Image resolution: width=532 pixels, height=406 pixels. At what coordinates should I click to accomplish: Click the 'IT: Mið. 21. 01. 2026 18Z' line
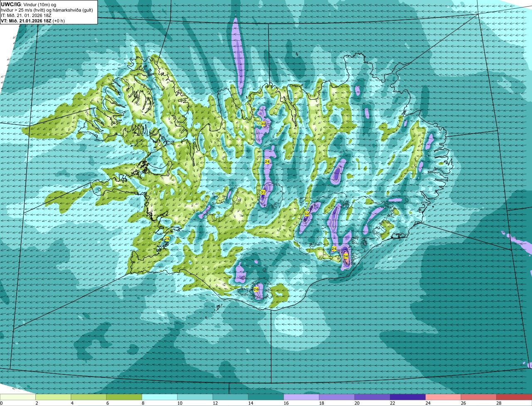[26, 15]
